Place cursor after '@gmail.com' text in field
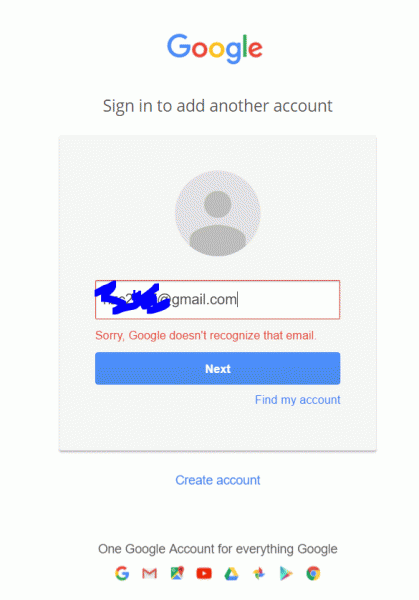The image size is (419, 600). coord(240,300)
